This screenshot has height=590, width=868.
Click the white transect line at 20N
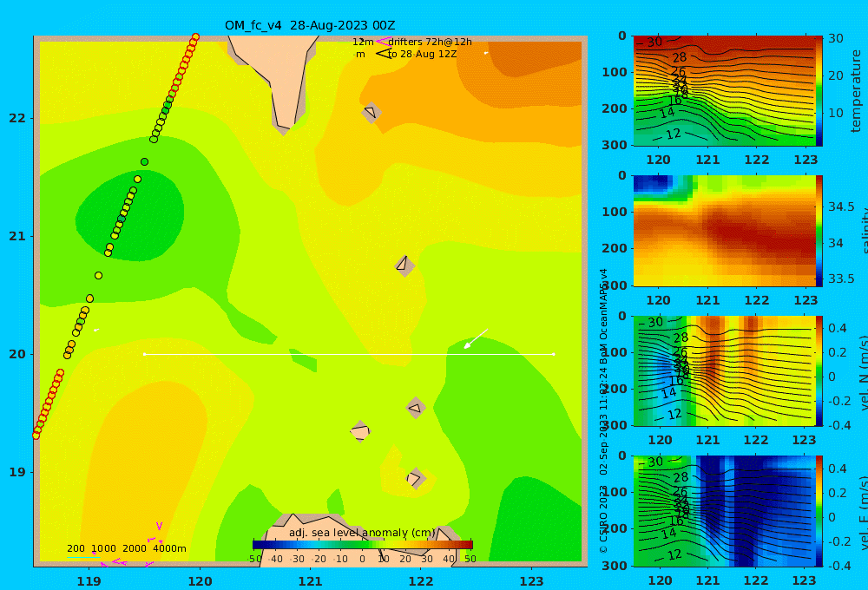(x=349, y=354)
